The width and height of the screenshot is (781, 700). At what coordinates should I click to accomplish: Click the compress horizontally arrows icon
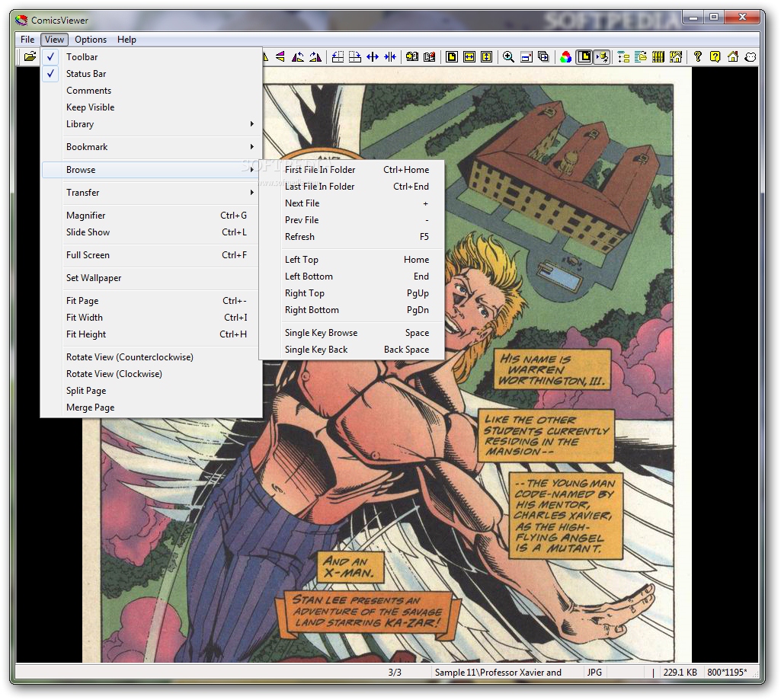coord(390,57)
